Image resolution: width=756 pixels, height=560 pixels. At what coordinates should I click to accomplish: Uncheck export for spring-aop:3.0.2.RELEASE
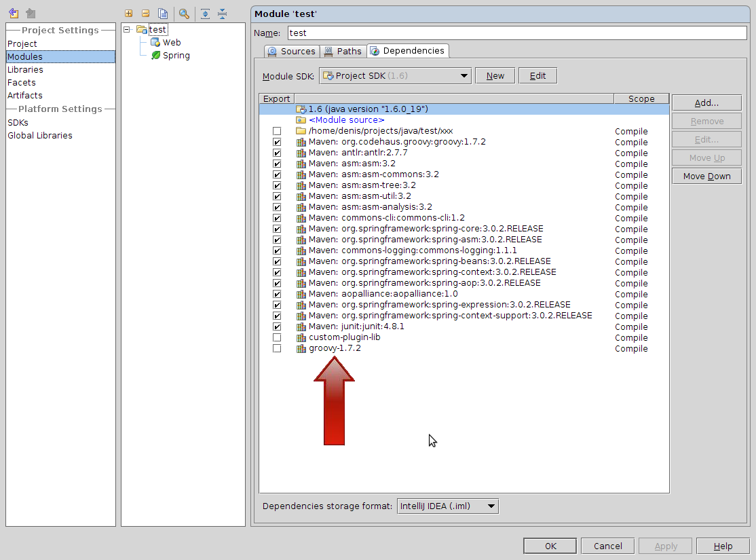point(277,283)
